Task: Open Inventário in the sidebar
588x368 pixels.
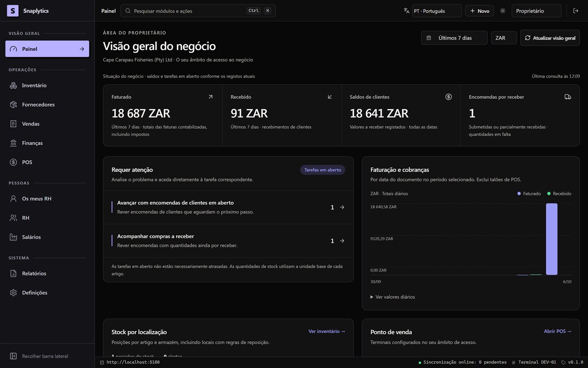Action: (x=47, y=85)
